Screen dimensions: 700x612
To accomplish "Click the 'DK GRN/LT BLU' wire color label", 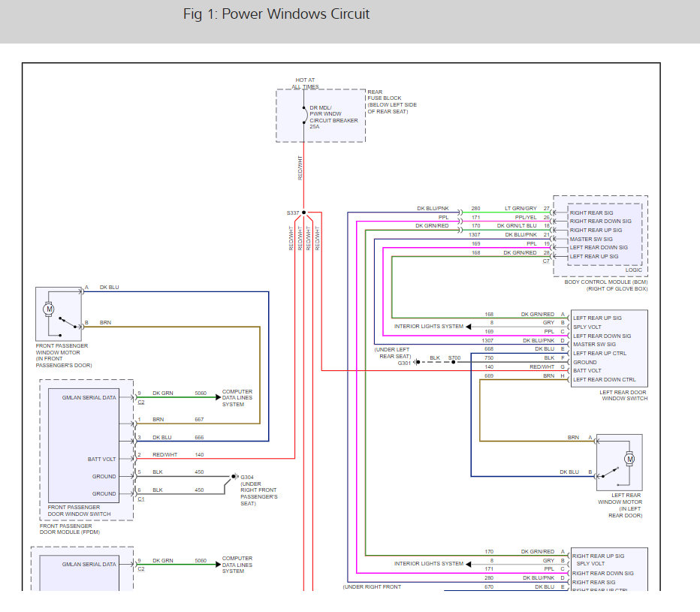I will [x=517, y=226].
